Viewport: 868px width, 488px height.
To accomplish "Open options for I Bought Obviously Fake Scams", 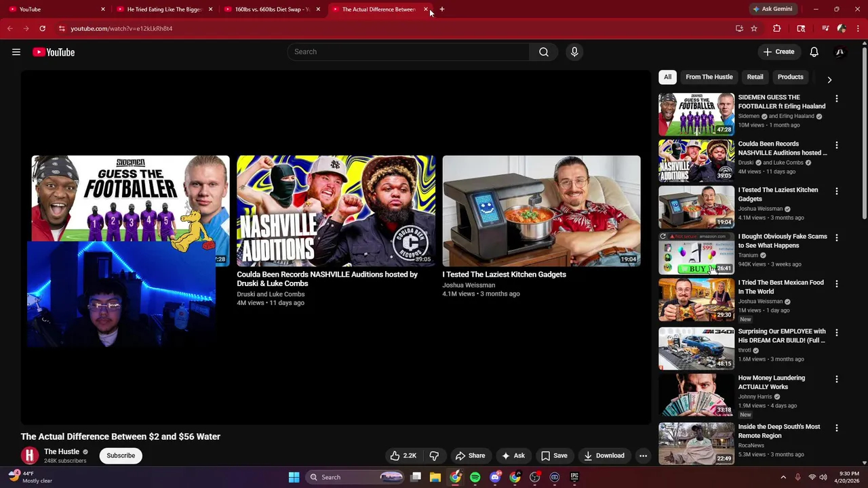I will pyautogui.click(x=837, y=238).
